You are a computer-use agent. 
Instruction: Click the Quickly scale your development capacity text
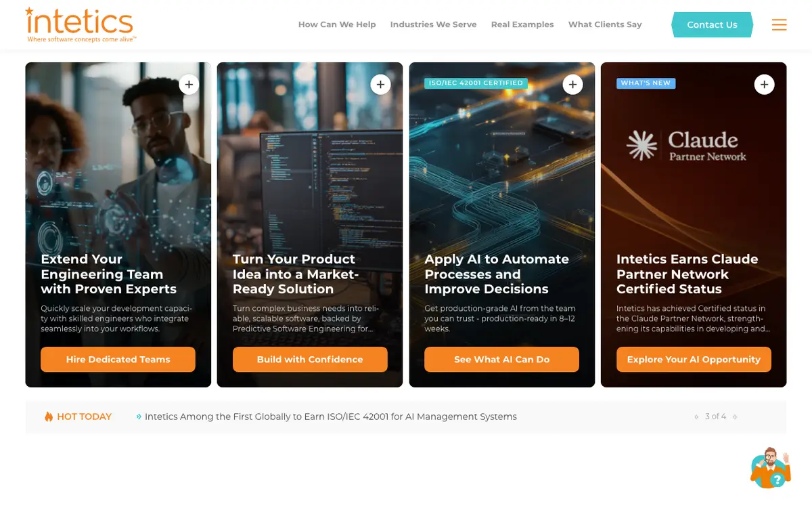pos(115,318)
